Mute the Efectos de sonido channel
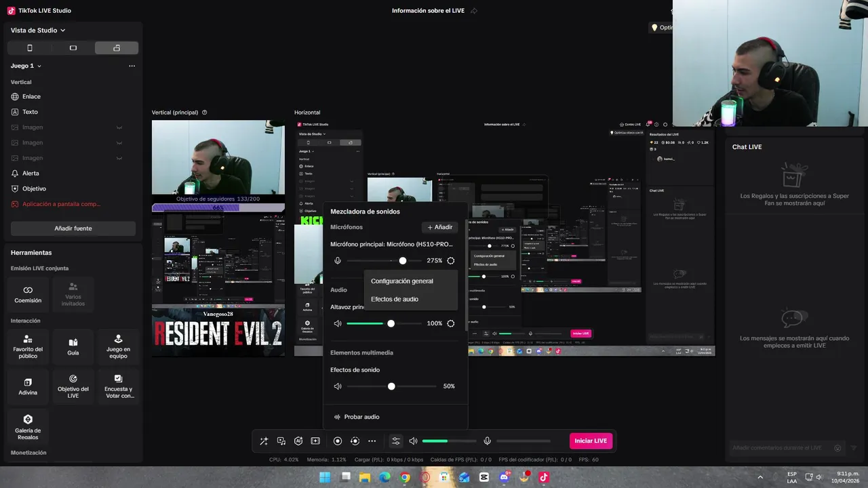 pyautogui.click(x=338, y=386)
